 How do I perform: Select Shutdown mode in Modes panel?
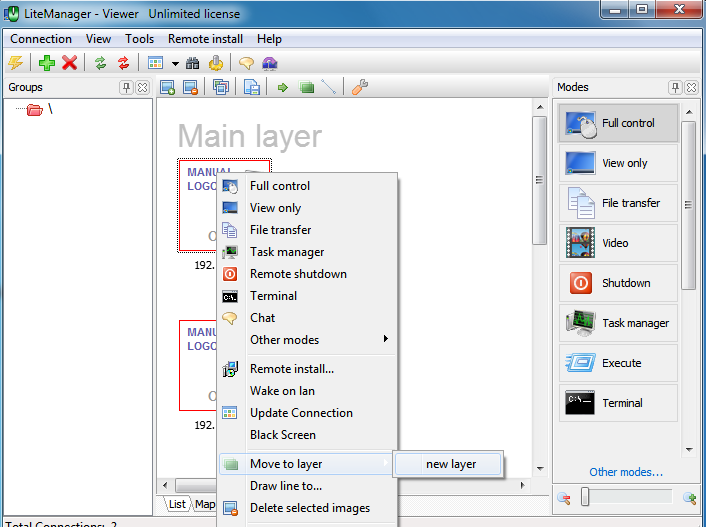tap(618, 283)
